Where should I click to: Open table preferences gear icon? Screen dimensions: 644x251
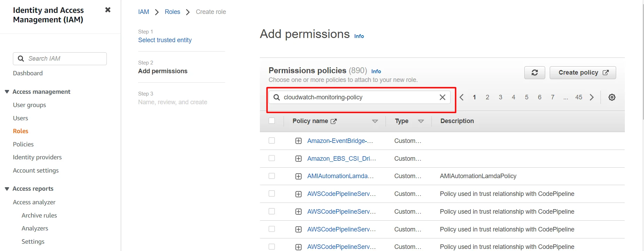click(612, 97)
